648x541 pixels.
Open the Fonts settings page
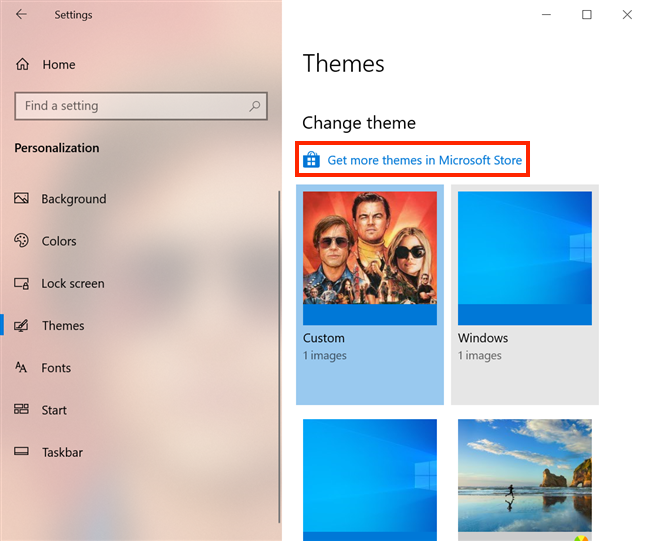pos(56,368)
